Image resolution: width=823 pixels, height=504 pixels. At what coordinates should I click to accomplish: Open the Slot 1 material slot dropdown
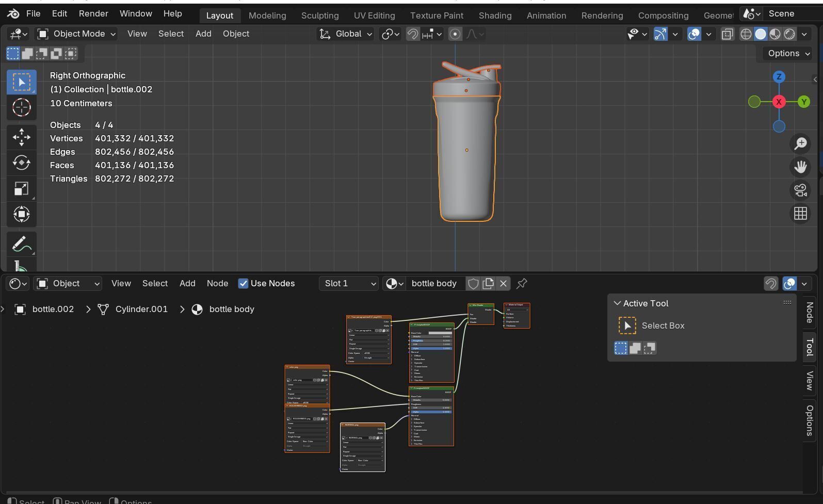[x=349, y=283]
